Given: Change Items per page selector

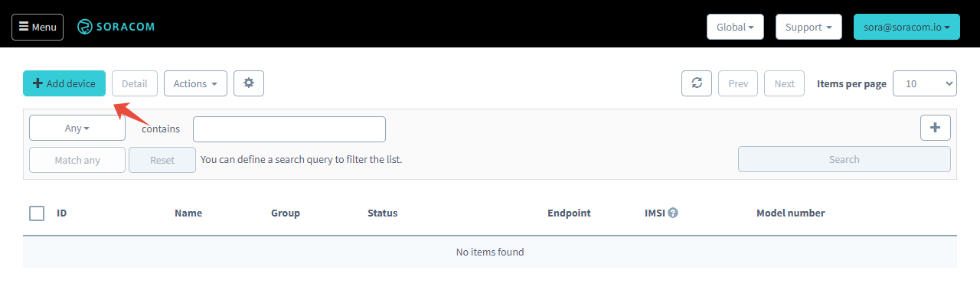Looking at the screenshot, I should (x=925, y=83).
